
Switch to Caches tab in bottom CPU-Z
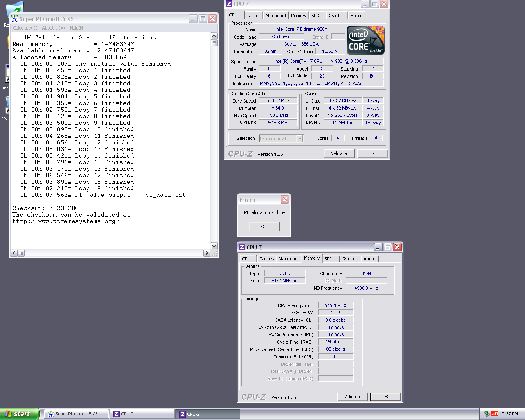point(267,259)
